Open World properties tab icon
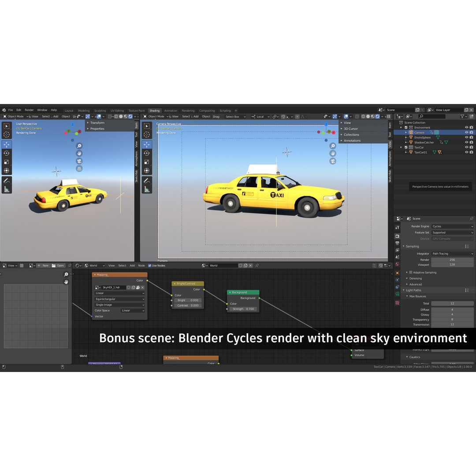Image resolution: width=476 pixels, height=476 pixels. 398,264
